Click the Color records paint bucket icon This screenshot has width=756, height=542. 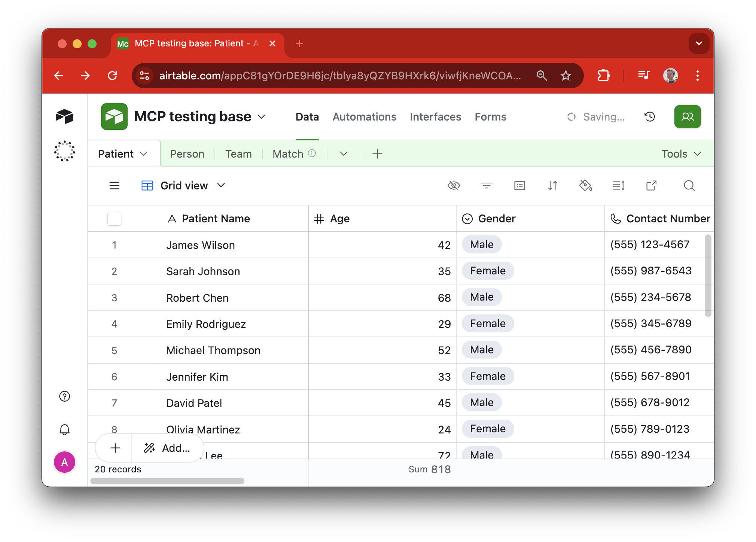pos(585,186)
